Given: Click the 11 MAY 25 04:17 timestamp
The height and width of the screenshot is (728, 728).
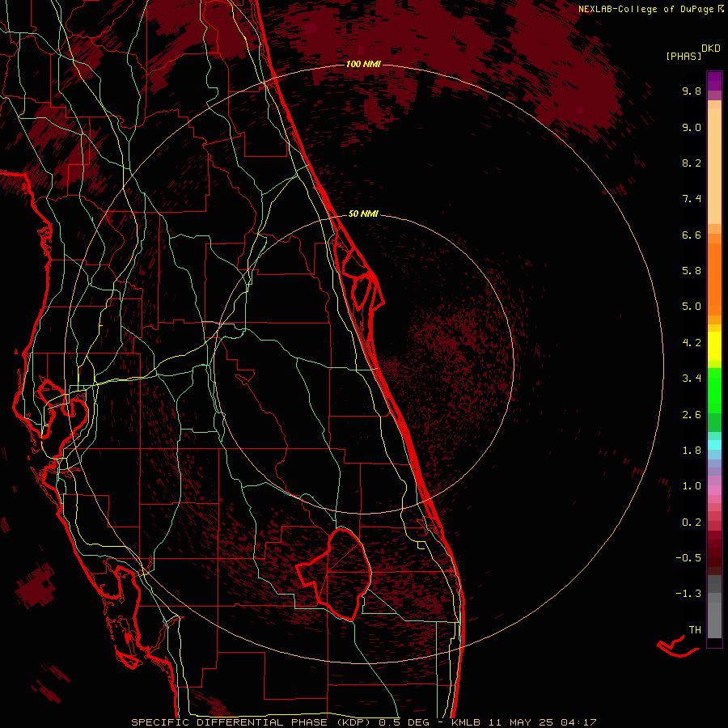Looking at the screenshot, I should click(541, 722).
